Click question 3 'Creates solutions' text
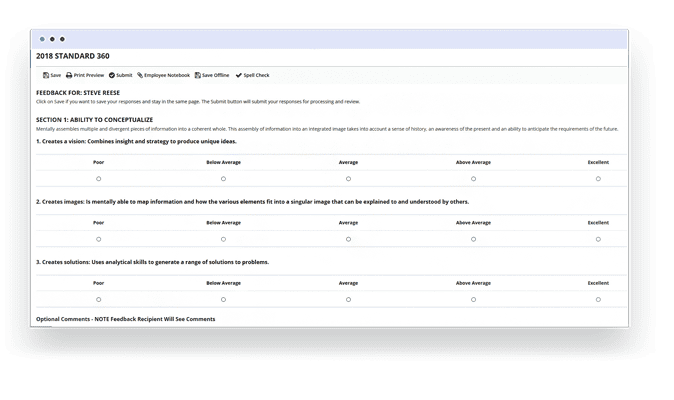The width and height of the screenshot is (674, 400). 153,262
